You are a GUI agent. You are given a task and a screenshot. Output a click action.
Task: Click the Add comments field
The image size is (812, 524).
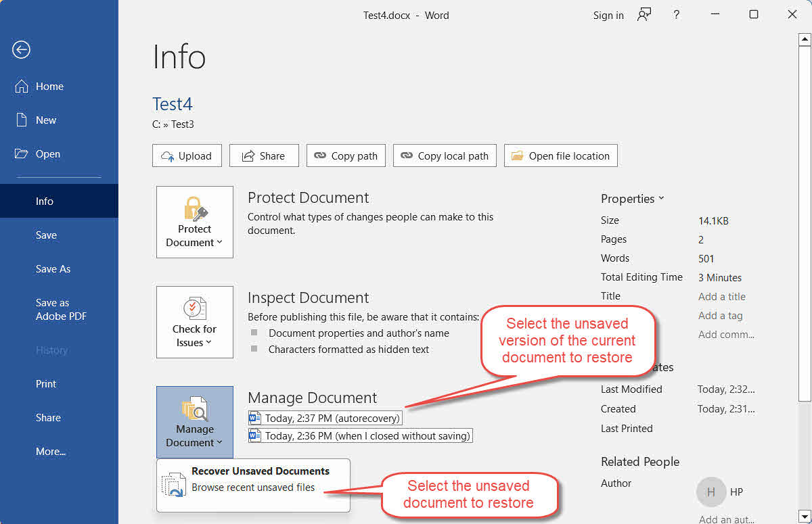coord(726,334)
